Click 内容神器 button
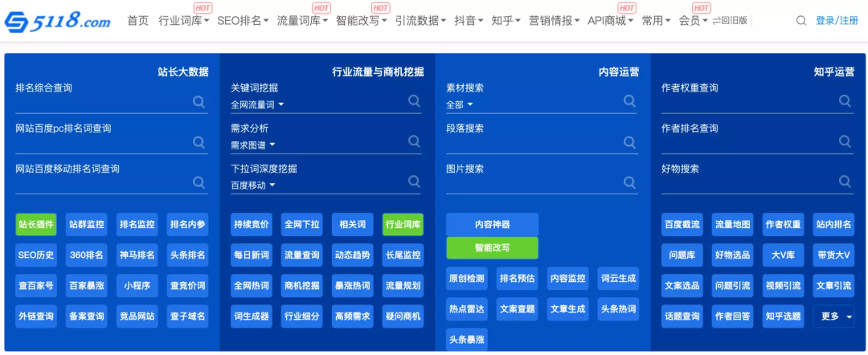The width and height of the screenshot is (868, 355). pos(492,225)
